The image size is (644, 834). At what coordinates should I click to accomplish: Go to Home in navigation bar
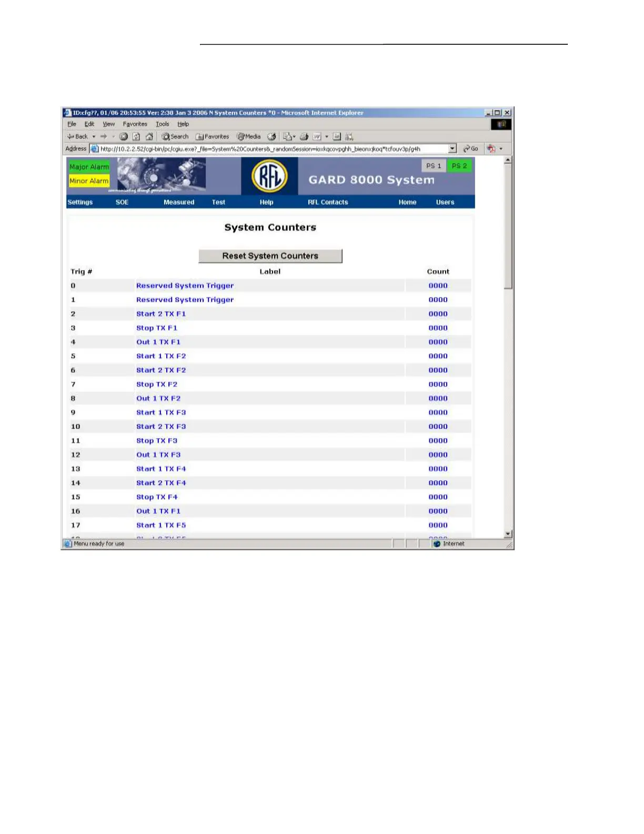[x=407, y=202]
